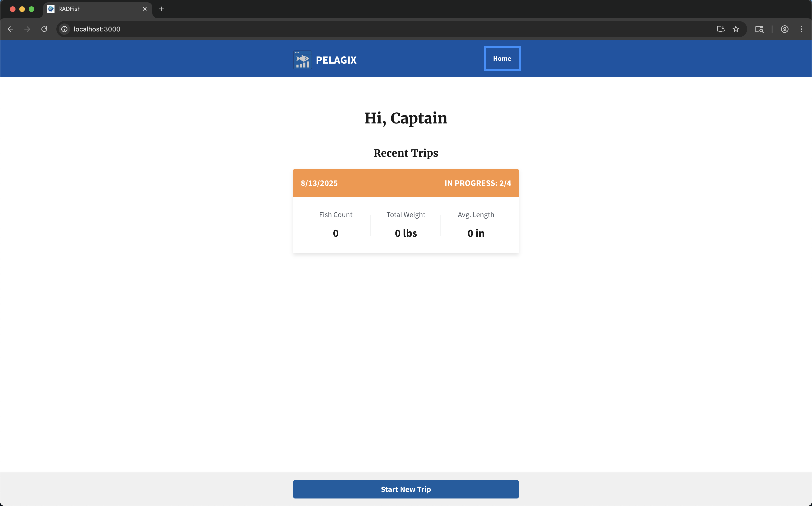Viewport: 812px width, 506px height.
Task: Open the three-dot browser menu
Action: click(802, 29)
